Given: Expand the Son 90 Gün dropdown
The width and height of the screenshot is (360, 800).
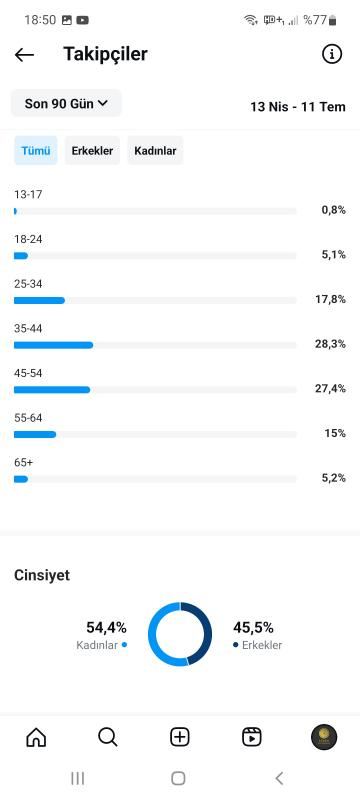Looking at the screenshot, I should (66, 104).
